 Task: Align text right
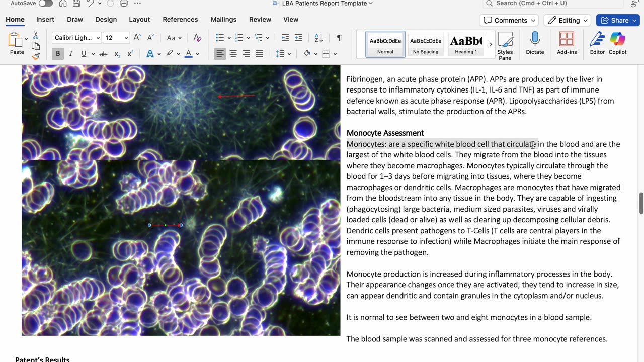(247, 54)
